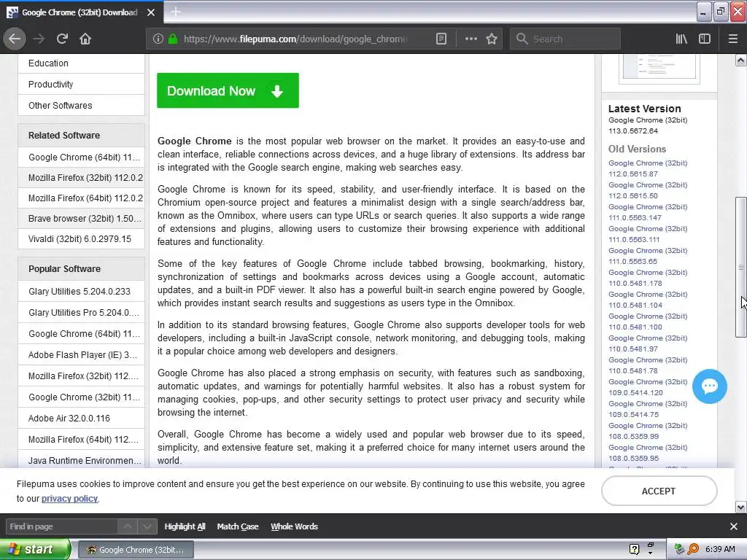The image size is (747, 560).
Task: Select Google Chrome taskbar window button
Action: click(x=136, y=550)
